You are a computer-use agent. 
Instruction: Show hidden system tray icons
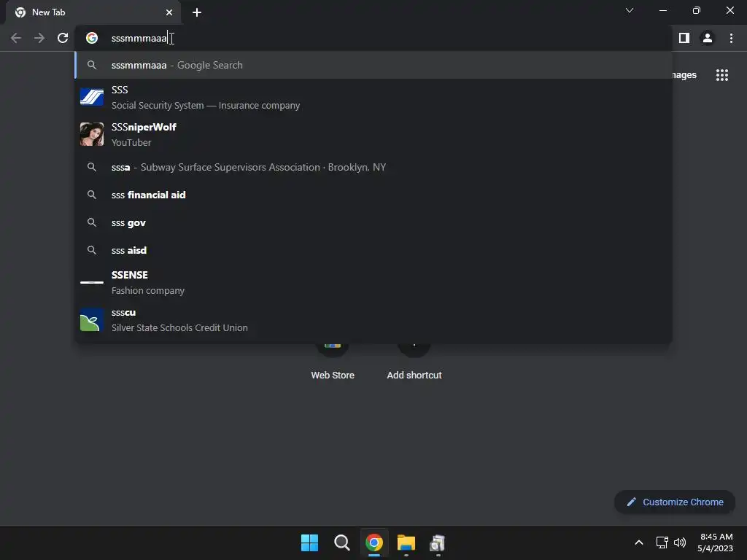point(639,542)
